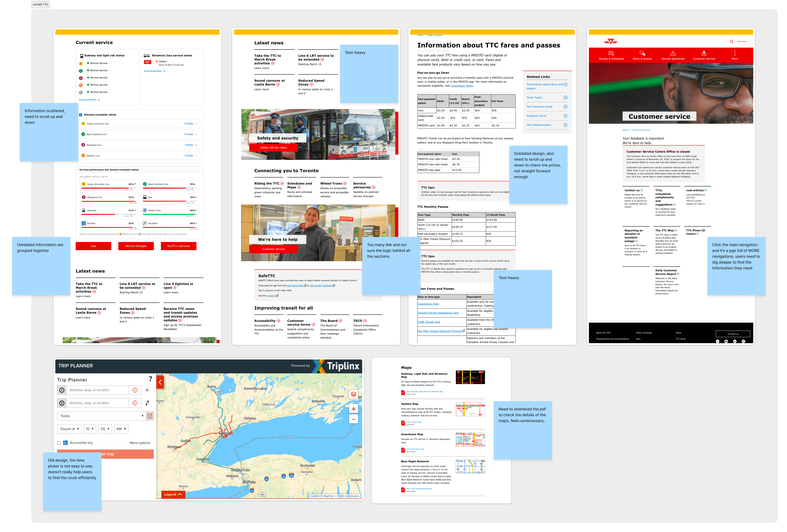
Task: Open the Fares & passes nav item
Action: click(642, 55)
